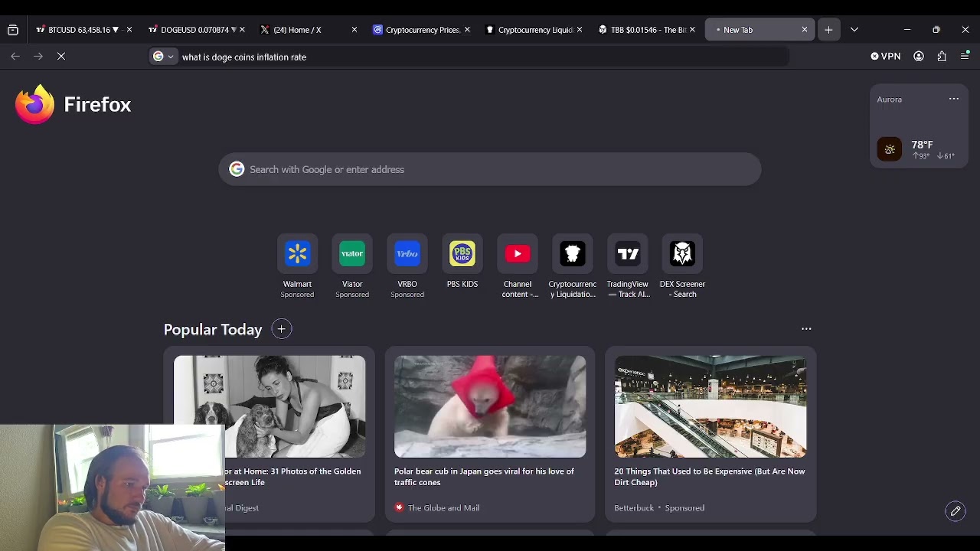Open a new tab with the plus button

pyautogui.click(x=828, y=30)
